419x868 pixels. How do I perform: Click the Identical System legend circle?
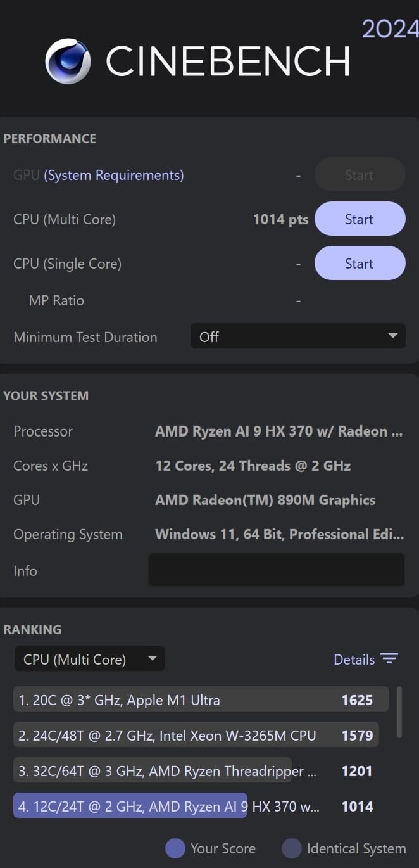point(292,848)
